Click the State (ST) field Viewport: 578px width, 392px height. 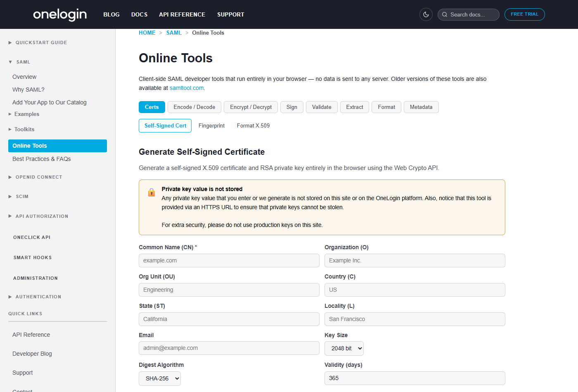coord(229,319)
